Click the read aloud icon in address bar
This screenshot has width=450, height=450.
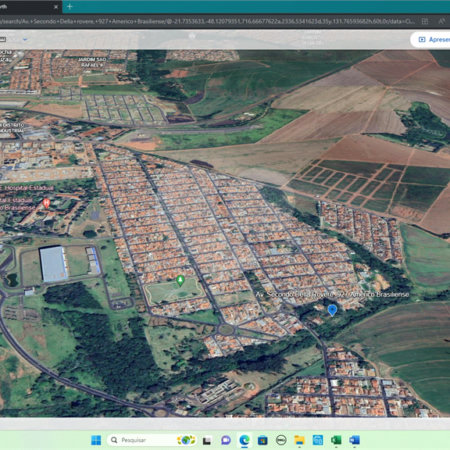[442, 21]
